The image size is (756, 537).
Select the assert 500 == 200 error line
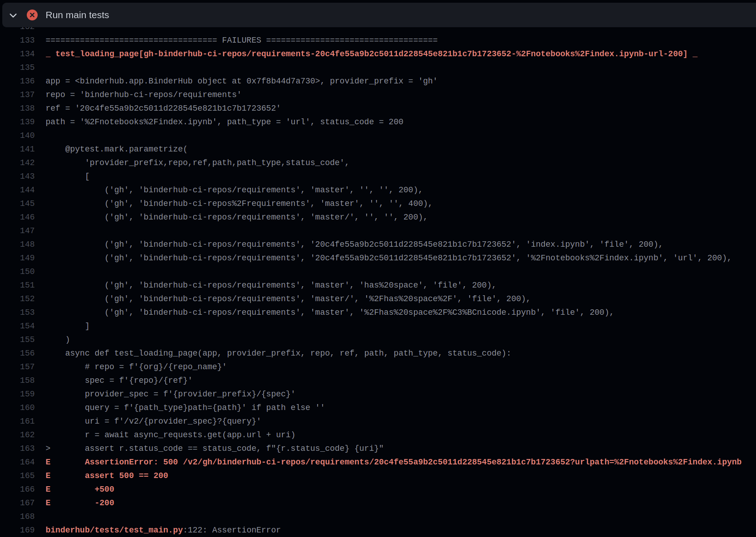coord(126,475)
